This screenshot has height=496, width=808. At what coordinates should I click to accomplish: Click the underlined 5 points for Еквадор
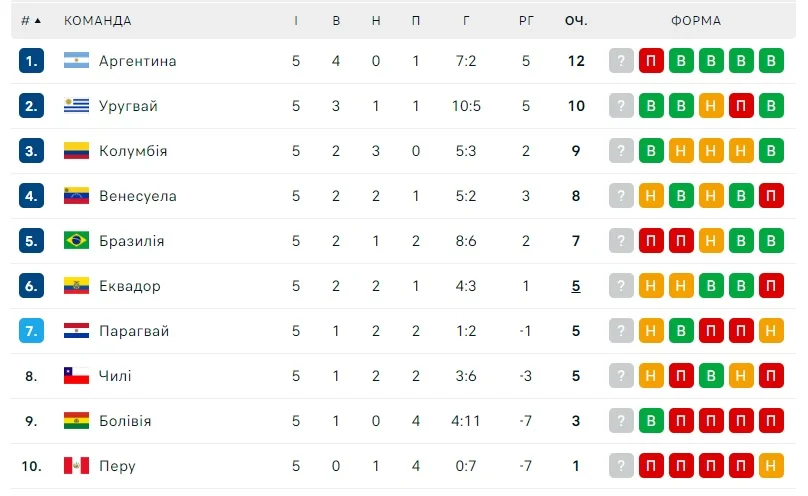[x=576, y=286]
